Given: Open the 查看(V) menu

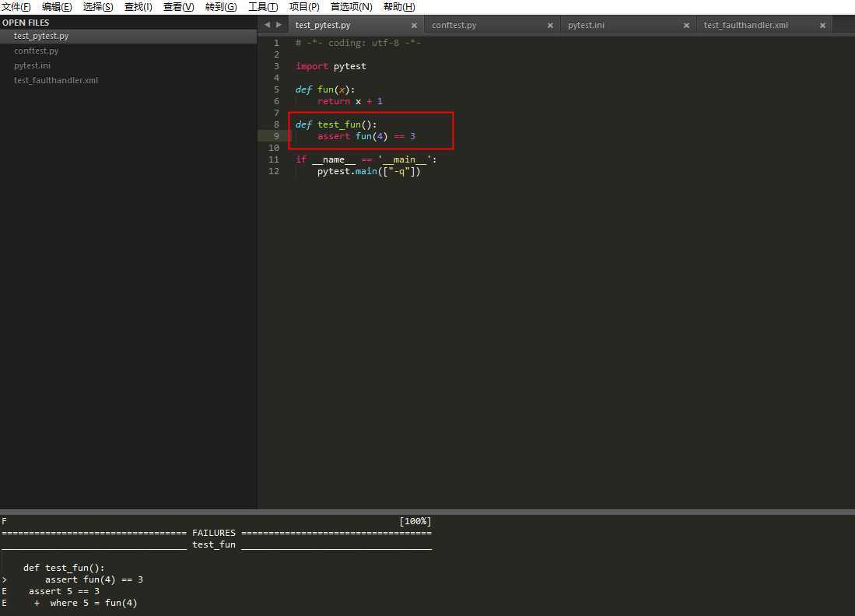Looking at the screenshot, I should tap(178, 7).
